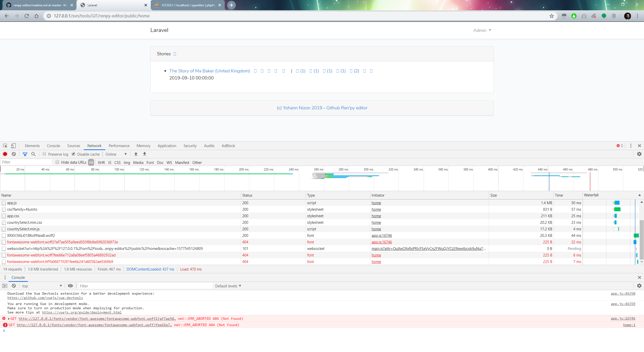644x352 pixels.
Task: Check the Hide data URLs checkbox
Action: click(57, 162)
